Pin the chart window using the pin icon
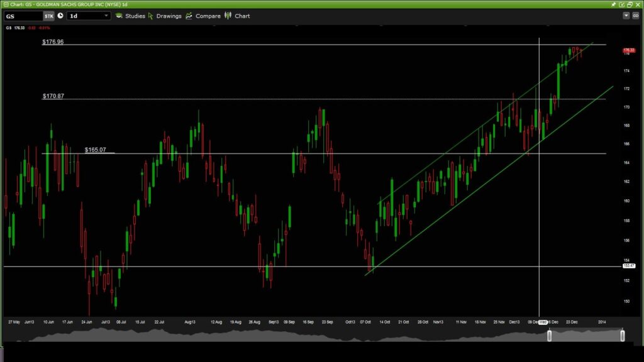 [x=613, y=4]
